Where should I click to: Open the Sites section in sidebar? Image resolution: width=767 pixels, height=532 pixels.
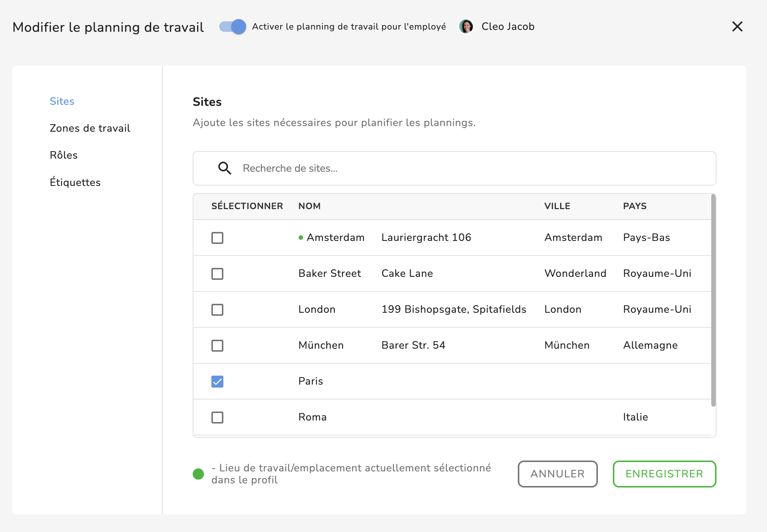point(62,101)
